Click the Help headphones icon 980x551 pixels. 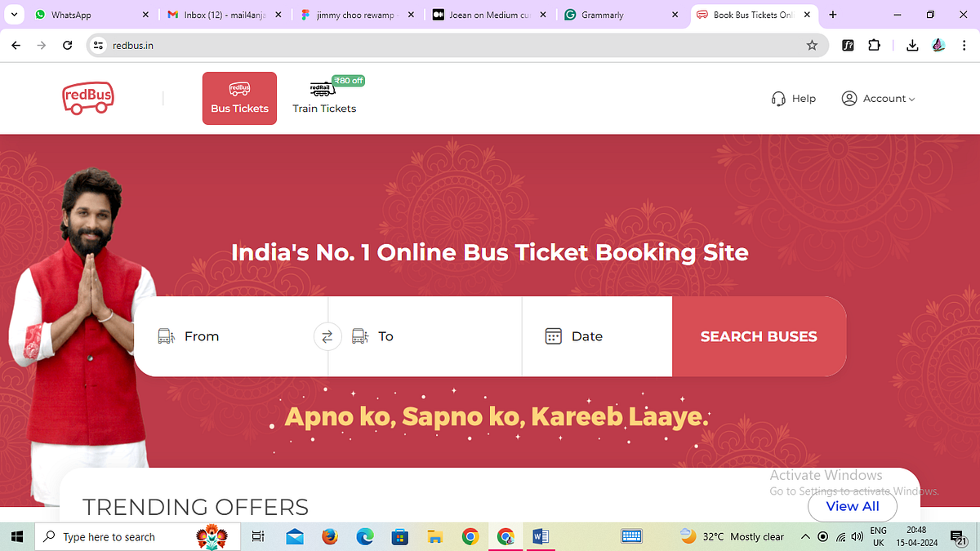[778, 98]
